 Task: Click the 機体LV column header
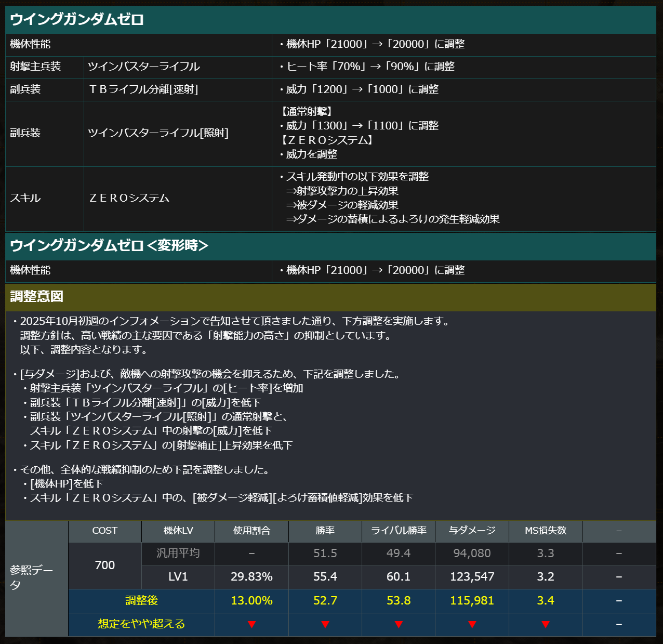coord(178,531)
